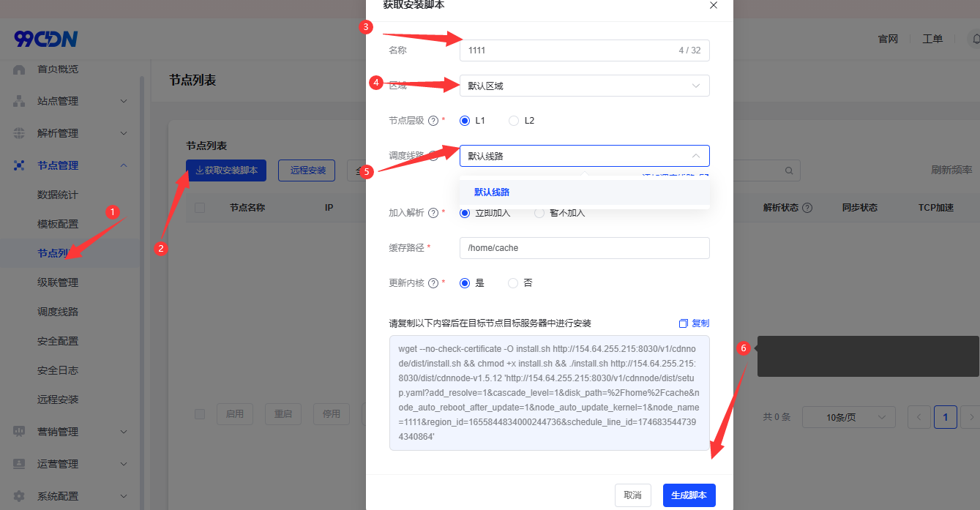
Task: Select the L1 node level radio
Action: tap(465, 121)
